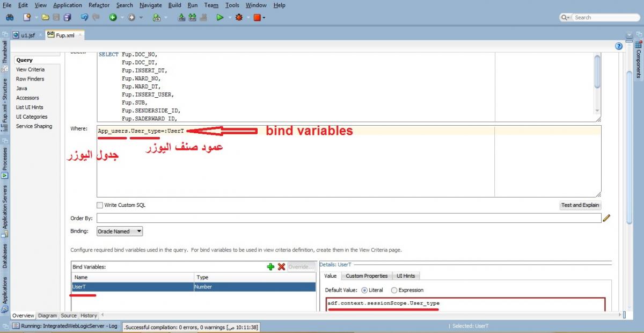Click the red Stop square icon

[257, 17]
